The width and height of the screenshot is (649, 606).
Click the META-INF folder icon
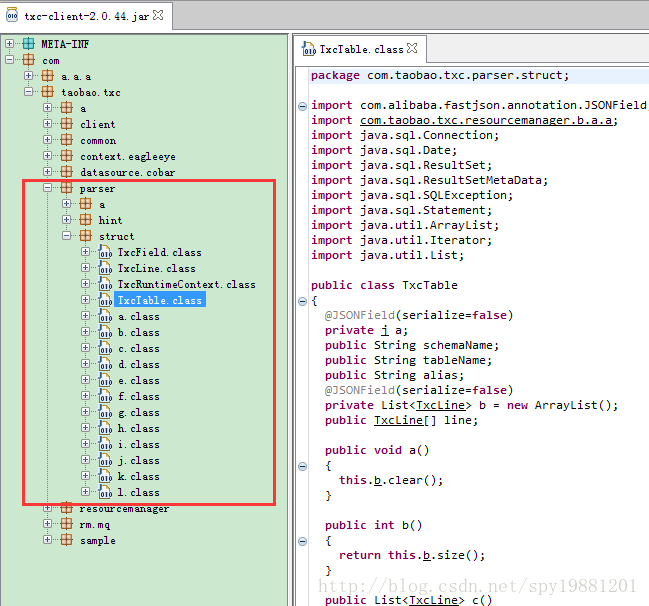[x=28, y=44]
